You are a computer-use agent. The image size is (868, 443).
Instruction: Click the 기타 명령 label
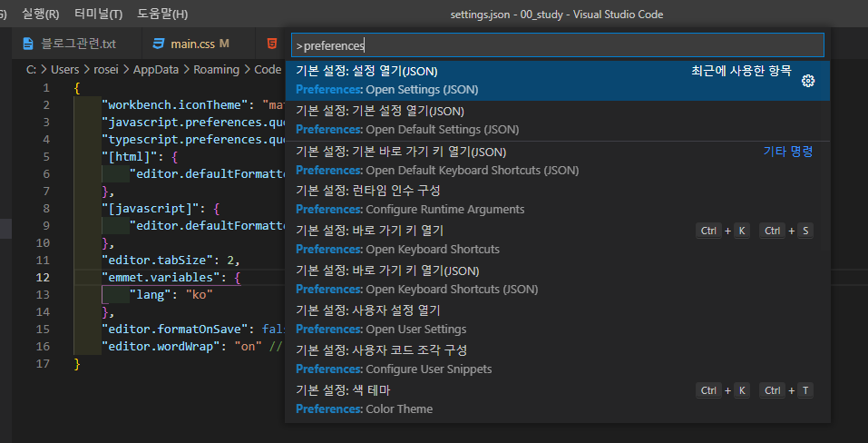[x=788, y=152]
